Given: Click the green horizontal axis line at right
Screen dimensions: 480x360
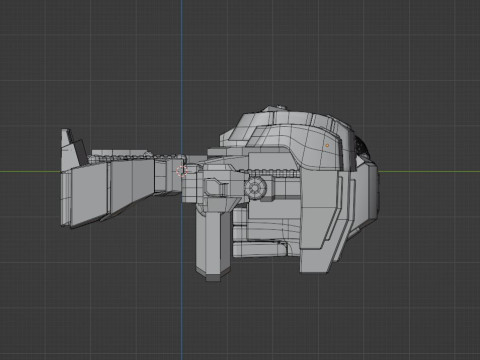Looking at the screenshot, I should pos(430,172).
